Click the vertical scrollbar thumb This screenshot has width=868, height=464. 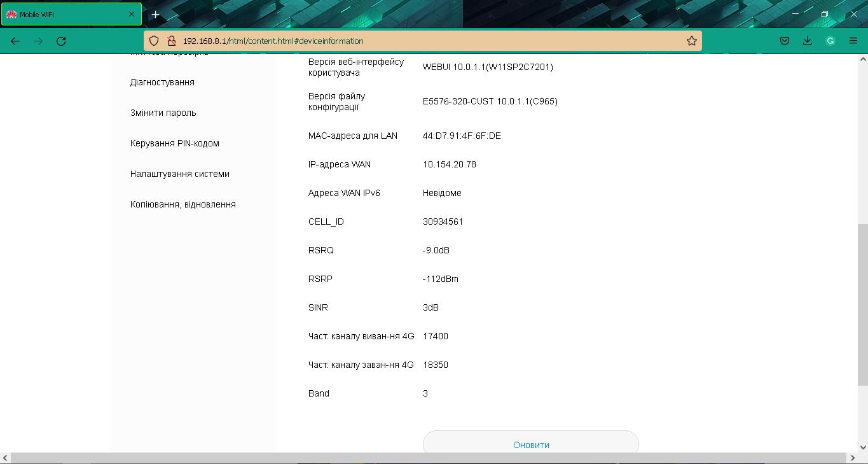(x=863, y=304)
